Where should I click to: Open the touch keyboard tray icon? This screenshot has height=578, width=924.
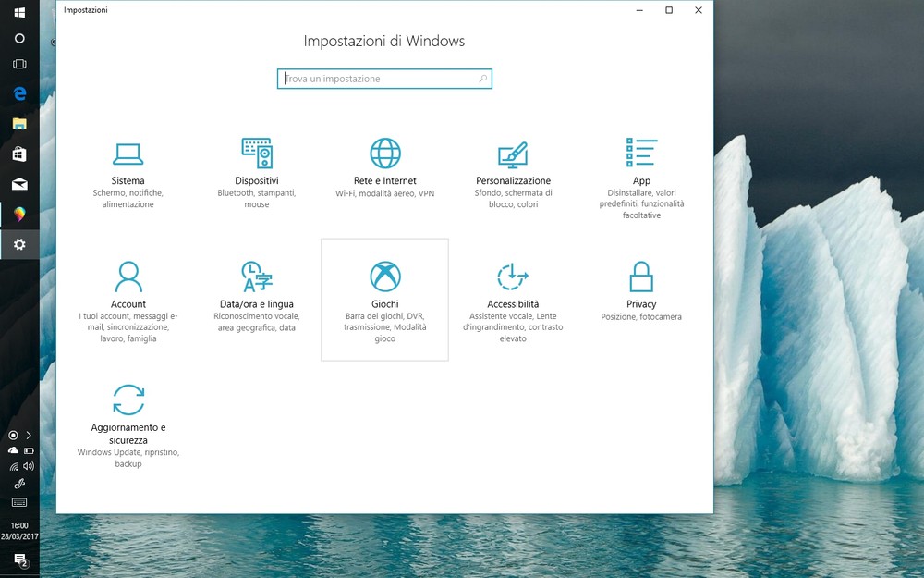click(x=19, y=502)
